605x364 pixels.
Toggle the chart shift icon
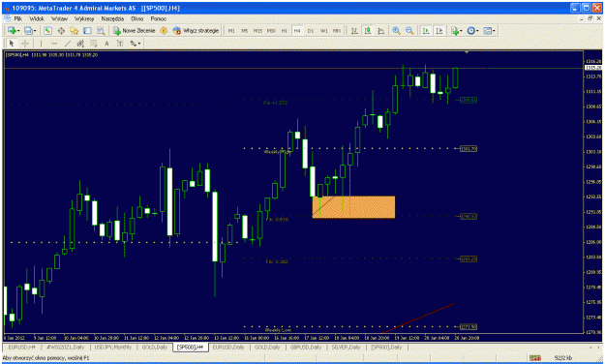[439, 30]
